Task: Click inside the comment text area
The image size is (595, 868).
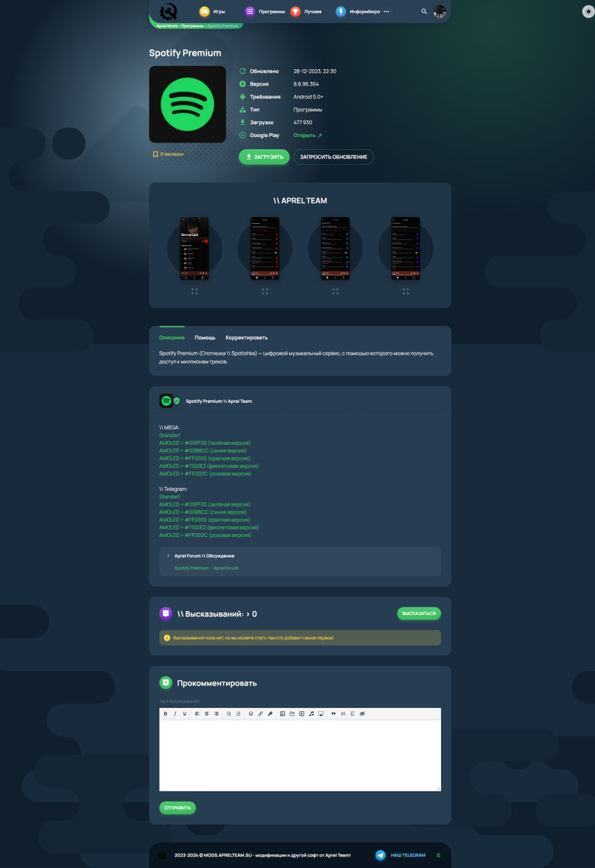Action: click(x=300, y=755)
